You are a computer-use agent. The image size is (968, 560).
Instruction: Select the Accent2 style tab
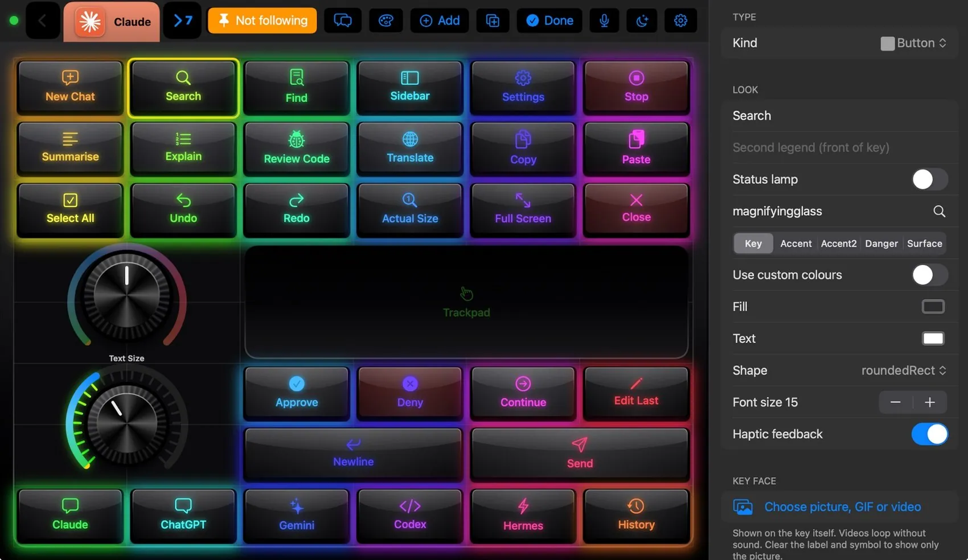pyautogui.click(x=838, y=244)
